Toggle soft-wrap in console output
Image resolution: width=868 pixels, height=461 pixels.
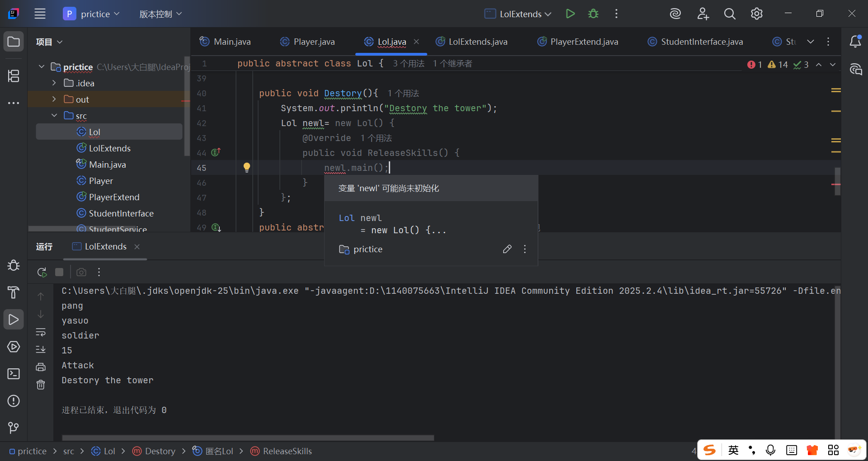(41, 332)
